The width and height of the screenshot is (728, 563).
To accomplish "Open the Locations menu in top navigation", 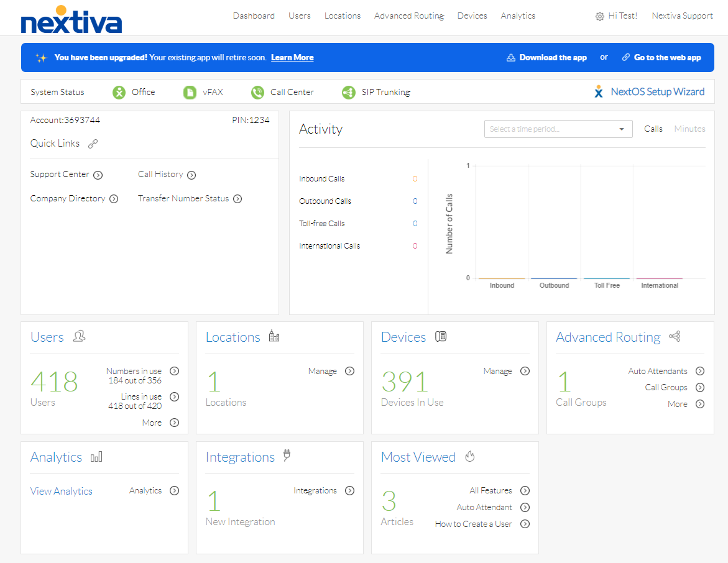I will 342,16.
